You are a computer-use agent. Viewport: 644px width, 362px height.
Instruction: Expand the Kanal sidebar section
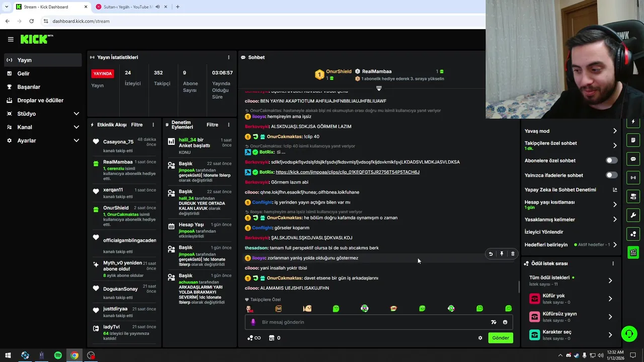point(43,127)
